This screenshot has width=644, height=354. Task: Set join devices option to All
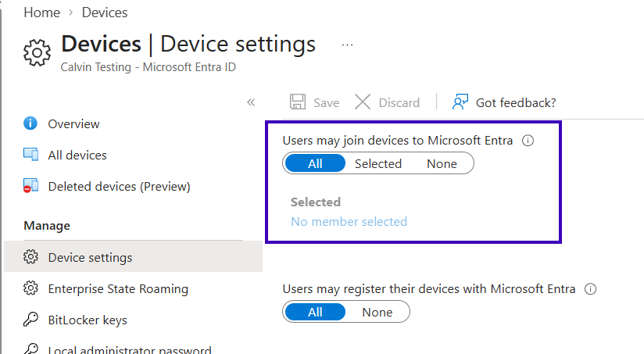click(x=315, y=163)
